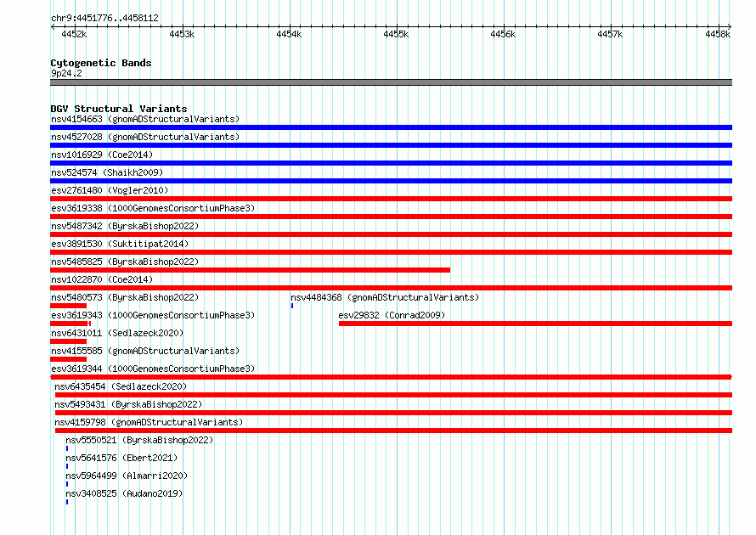The image size is (756, 535).
Task: Open nsv5493431 (ByrskaBishop2022) label
Action: (x=128, y=404)
